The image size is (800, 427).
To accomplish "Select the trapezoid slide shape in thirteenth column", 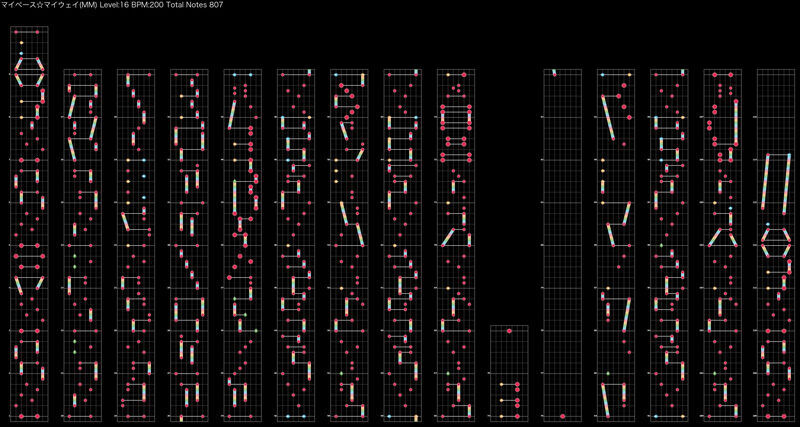I will pos(722,237).
